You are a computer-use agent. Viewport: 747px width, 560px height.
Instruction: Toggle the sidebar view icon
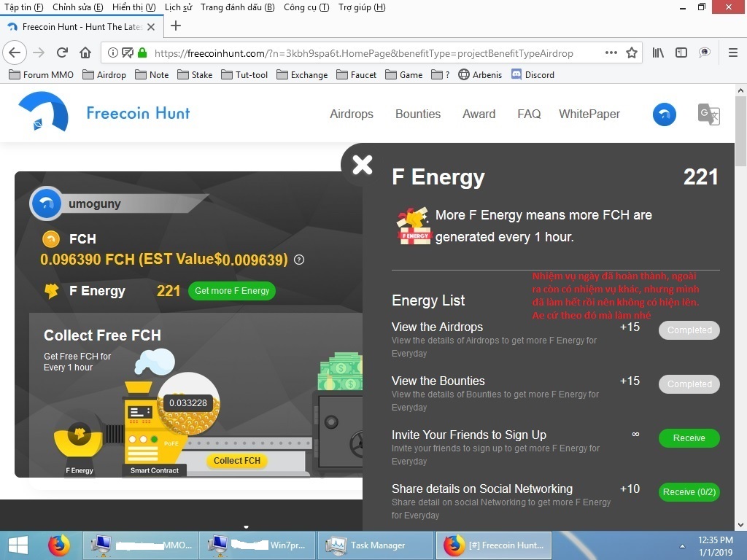point(681,52)
